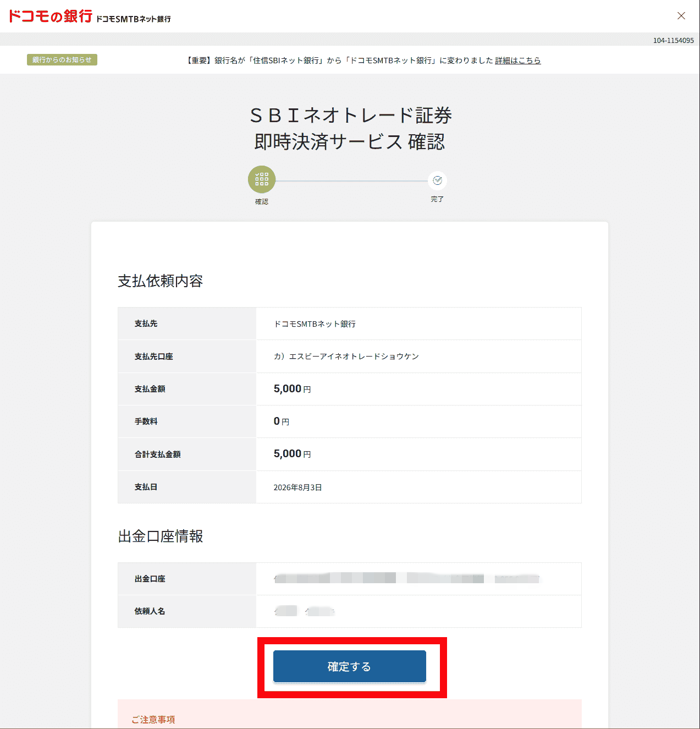Click the 依頼人名 row label
Image resolution: width=700 pixels, height=729 pixels.
150,611
